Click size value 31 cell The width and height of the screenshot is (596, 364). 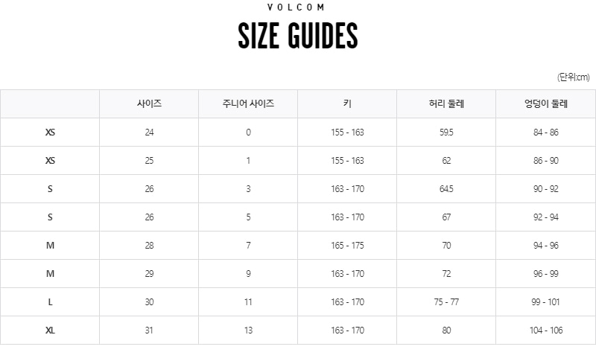click(149, 331)
